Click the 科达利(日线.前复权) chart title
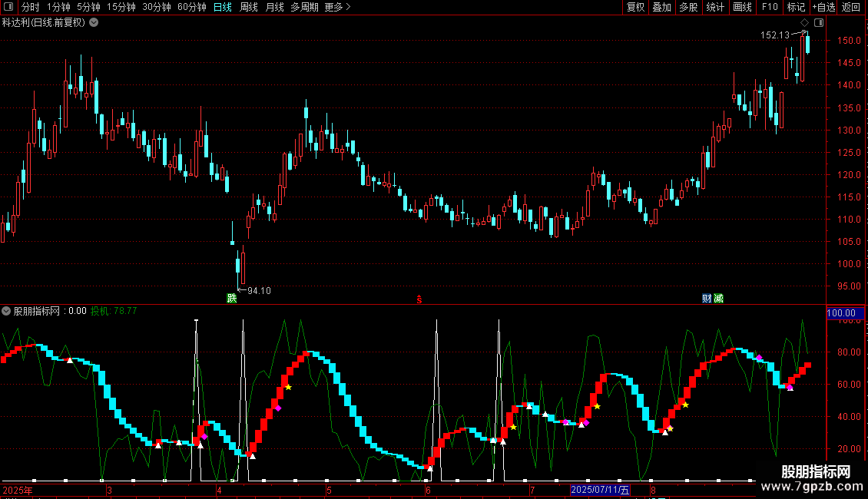The height and width of the screenshot is (499, 868). point(44,22)
